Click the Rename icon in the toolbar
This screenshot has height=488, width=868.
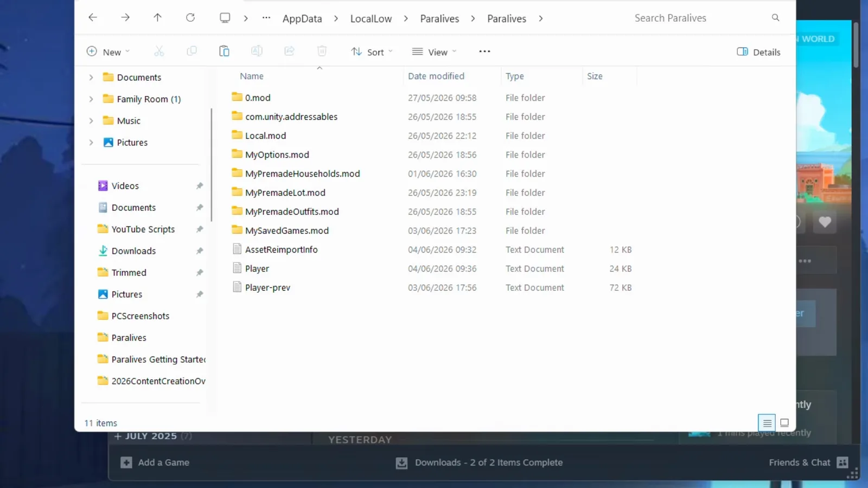[257, 52]
